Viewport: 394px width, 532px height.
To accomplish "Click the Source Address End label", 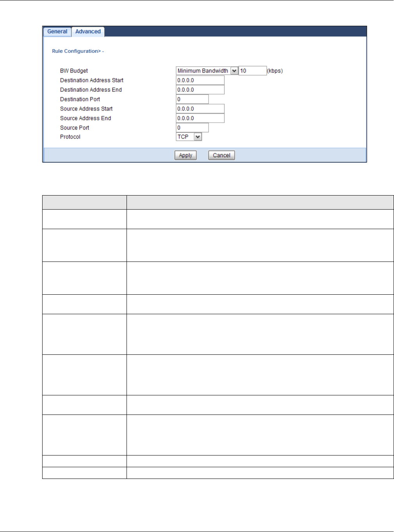I will point(86,118).
